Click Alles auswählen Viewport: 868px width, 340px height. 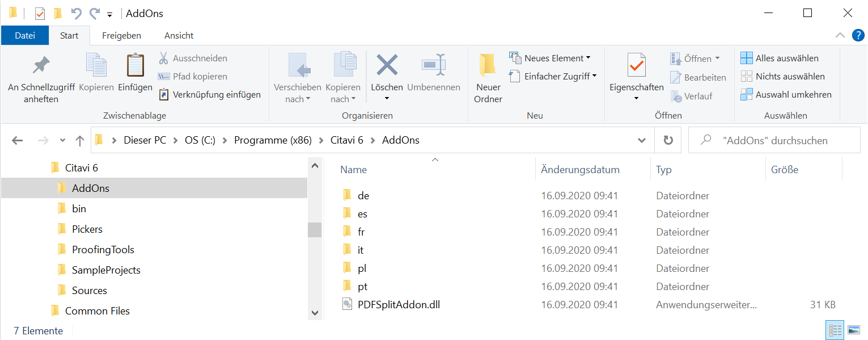(x=780, y=58)
